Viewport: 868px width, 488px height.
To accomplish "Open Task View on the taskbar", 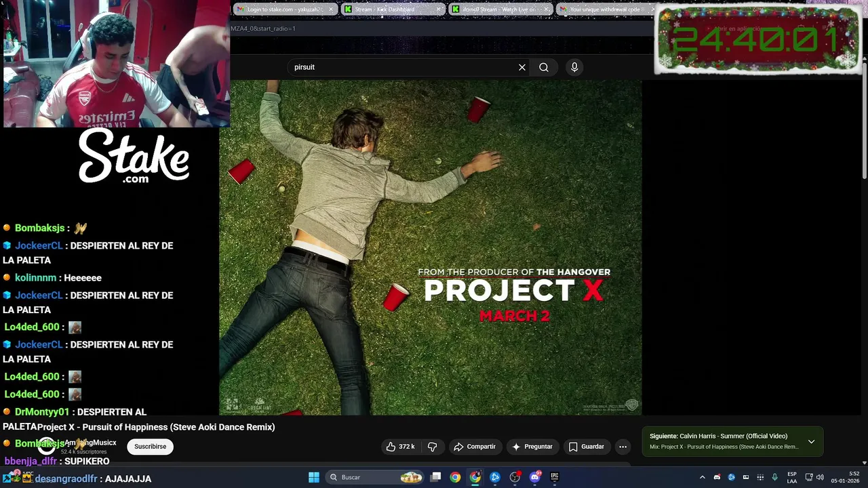I will (x=436, y=477).
